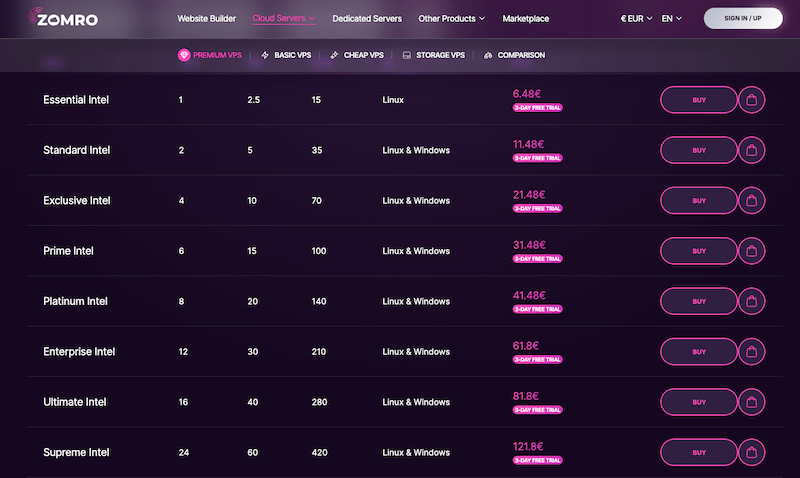Go to Dedicated Servers
Screen dimensions: 800x478
click(367, 18)
